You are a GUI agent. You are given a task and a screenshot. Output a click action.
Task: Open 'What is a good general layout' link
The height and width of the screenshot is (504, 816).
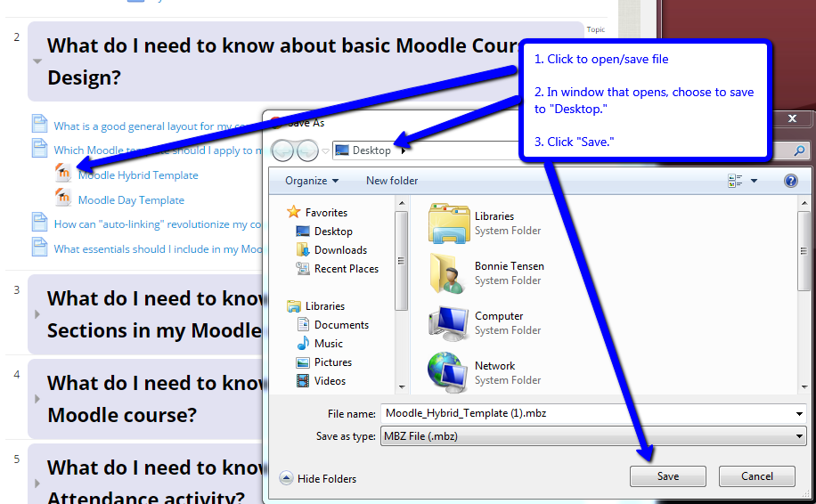tap(159, 126)
